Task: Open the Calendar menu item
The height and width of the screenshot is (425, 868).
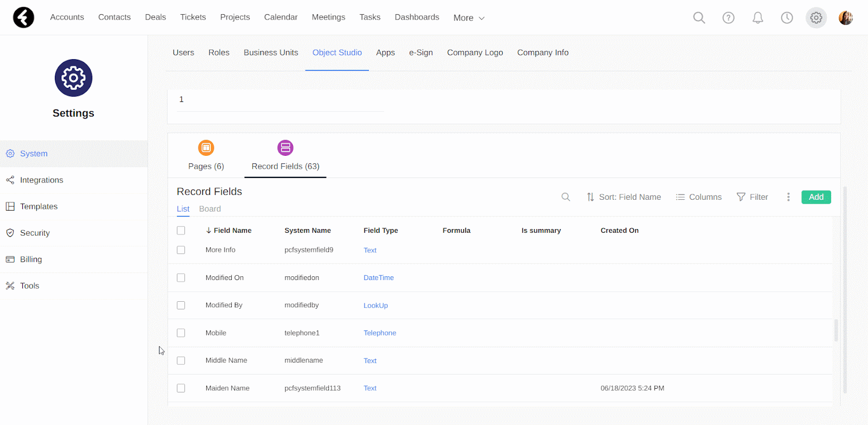Action: [281, 17]
